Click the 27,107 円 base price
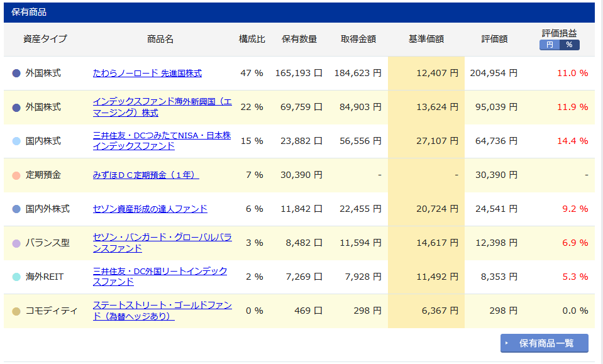This screenshot has height=364, width=603. click(x=438, y=141)
